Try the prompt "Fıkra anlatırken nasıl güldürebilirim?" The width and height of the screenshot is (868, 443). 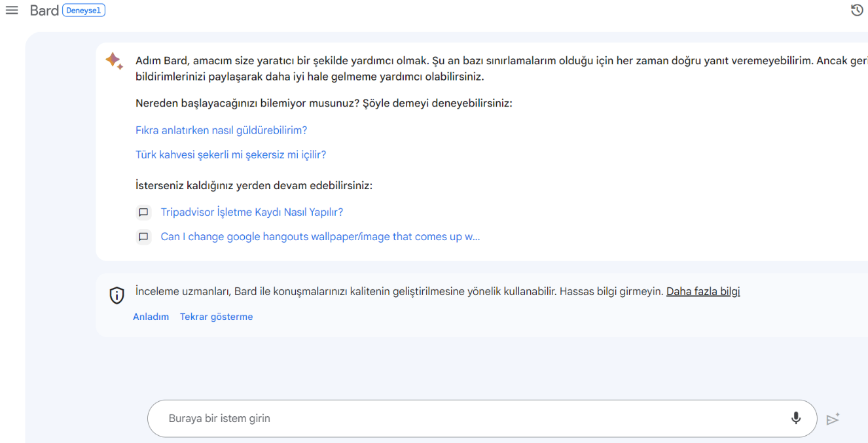(x=221, y=130)
